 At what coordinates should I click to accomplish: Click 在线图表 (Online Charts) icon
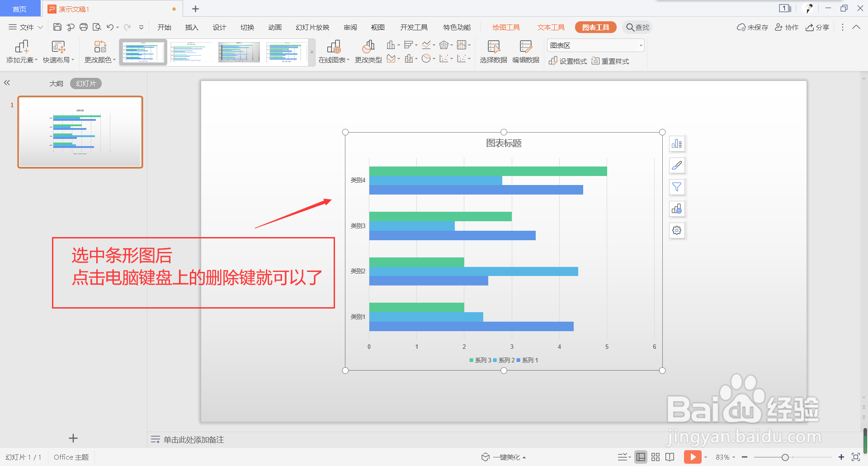[x=334, y=52]
